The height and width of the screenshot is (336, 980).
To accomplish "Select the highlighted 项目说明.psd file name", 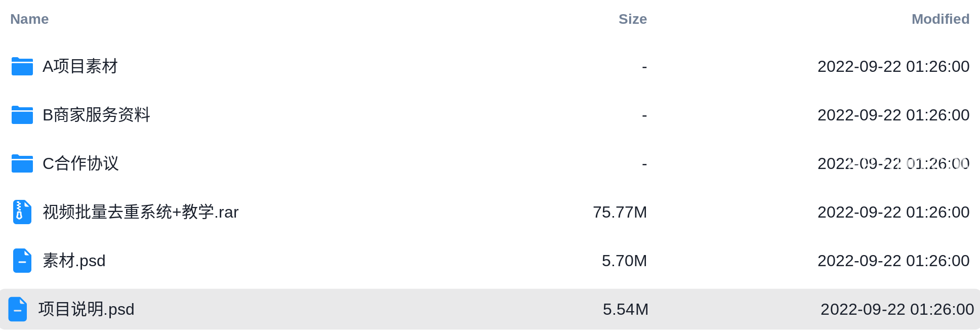I will point(87,309).
